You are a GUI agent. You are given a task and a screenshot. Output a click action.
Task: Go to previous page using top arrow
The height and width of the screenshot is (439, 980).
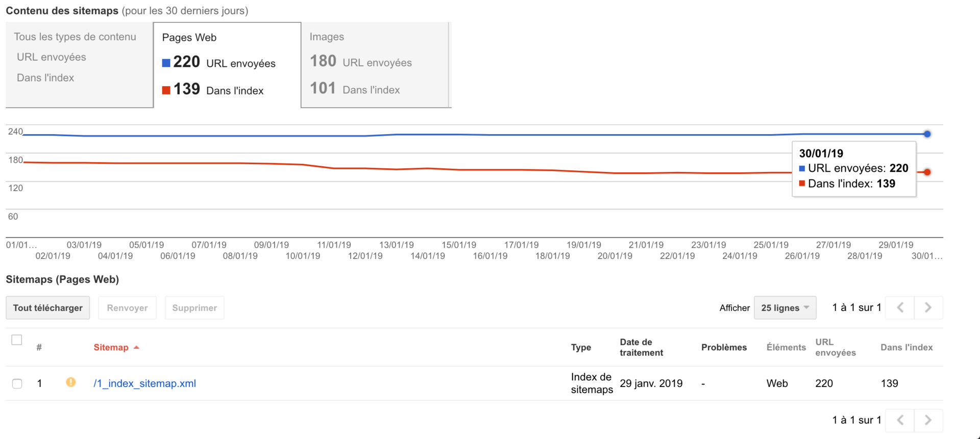click(x=900, y=307)
